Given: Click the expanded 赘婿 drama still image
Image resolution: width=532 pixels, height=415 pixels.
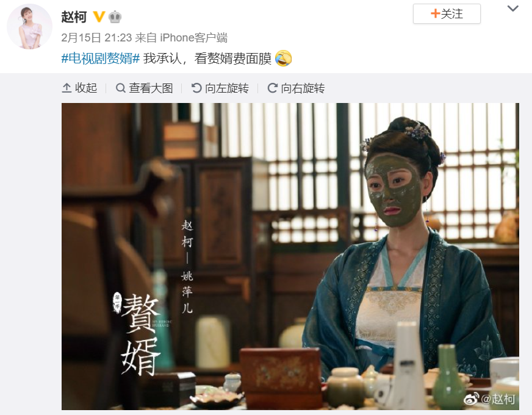Looking at the screenshot, I should coord(290,257).
